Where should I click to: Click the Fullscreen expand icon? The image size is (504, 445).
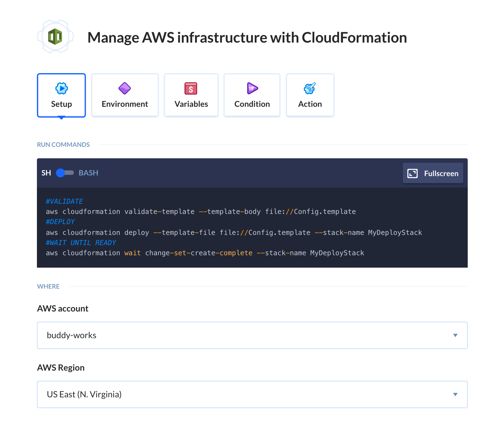(413, 173)
